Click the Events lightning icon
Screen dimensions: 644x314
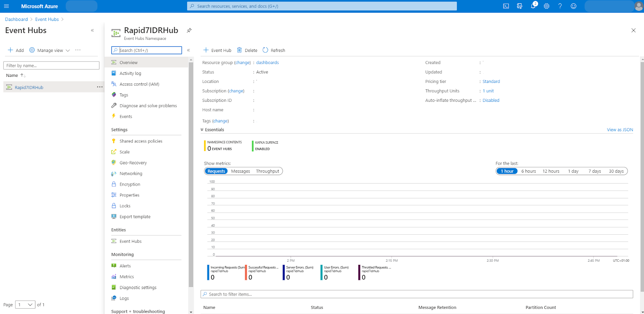pos(114,116)
